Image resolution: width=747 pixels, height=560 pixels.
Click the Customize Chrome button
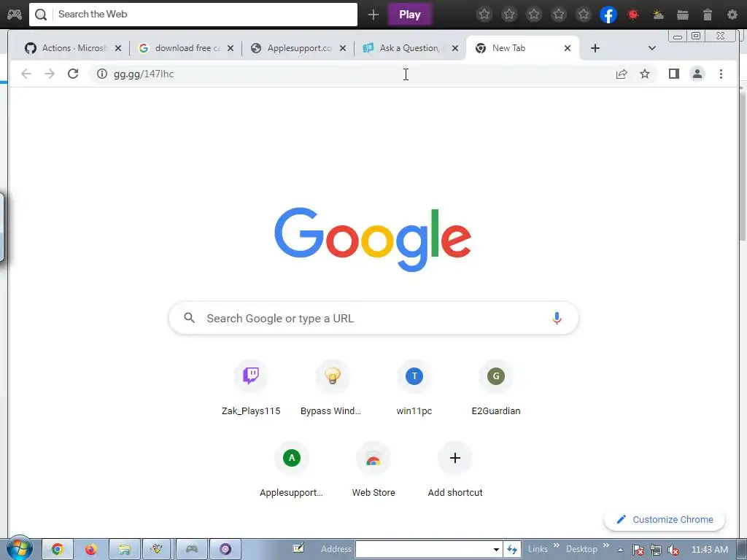click(x=665, y=519)
